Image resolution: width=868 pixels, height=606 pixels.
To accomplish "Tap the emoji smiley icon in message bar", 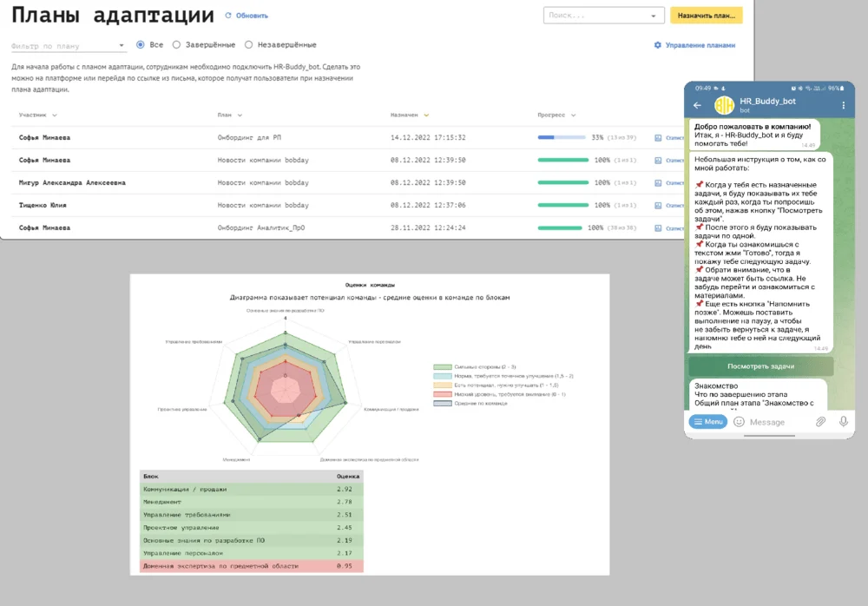I will [x=739, y=422].
